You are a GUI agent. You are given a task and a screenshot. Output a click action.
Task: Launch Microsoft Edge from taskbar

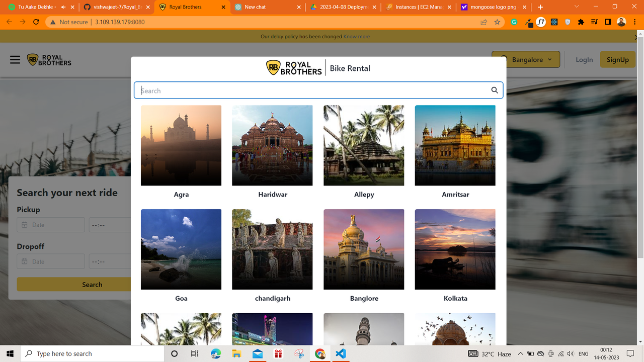pos(216,354)
